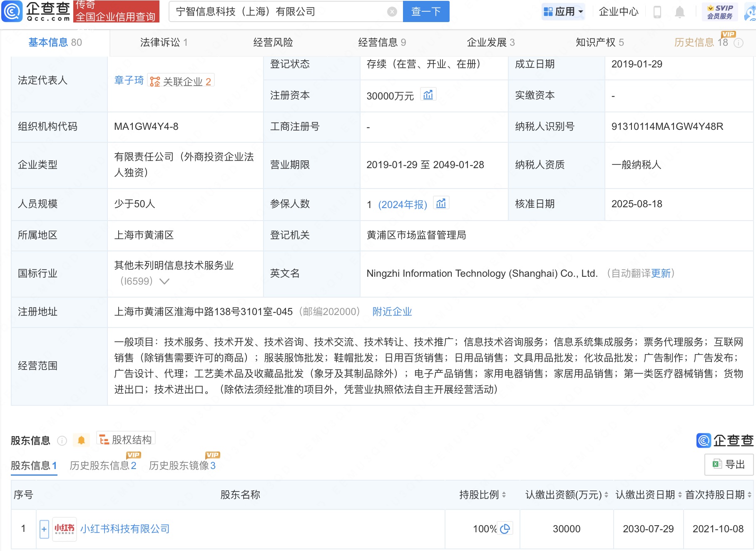Image resolution: width=756 pixels, height=551 pixels.
Task: Expand the 国标行业 I6599 chevron
Action: [x=164, y=281]
